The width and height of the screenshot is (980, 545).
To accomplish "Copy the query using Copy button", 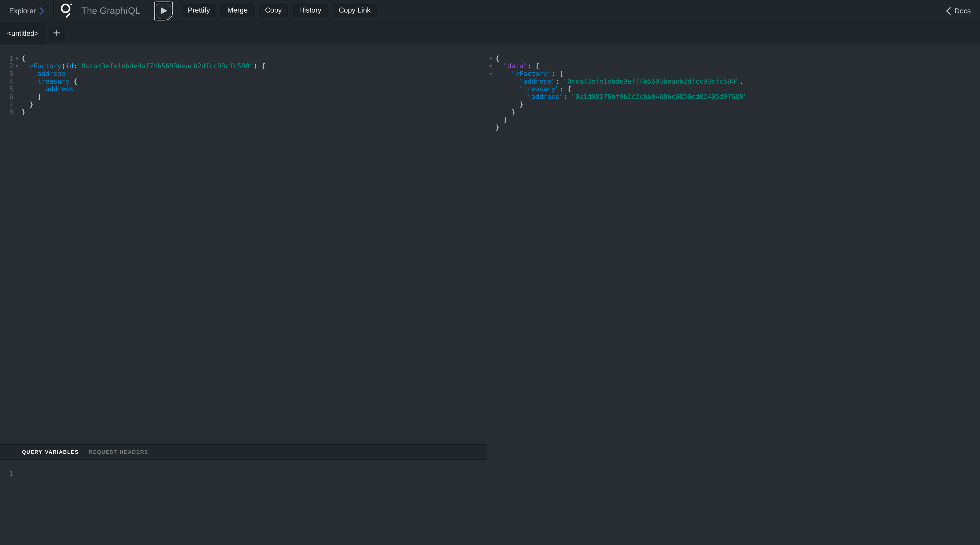I will click(273, 10).
